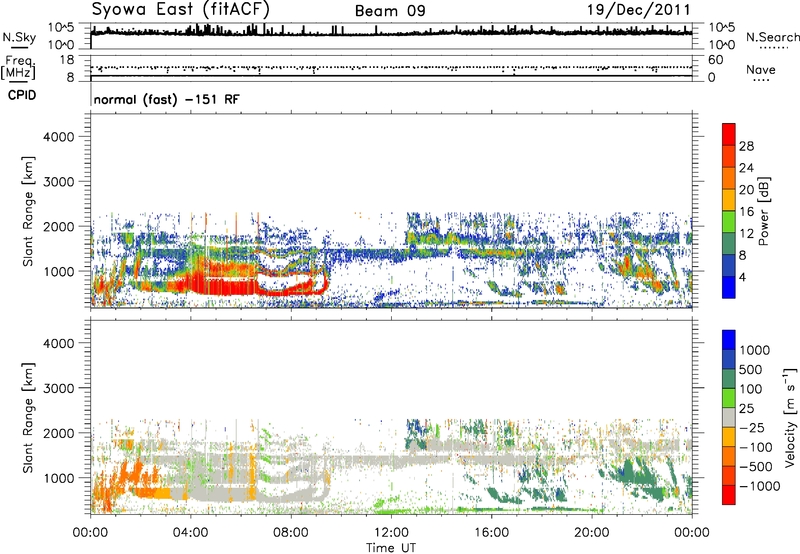Click the "60" tick on Nave axis
The width and height of the screenshot is (800, 554).
[x=715, y=60]
